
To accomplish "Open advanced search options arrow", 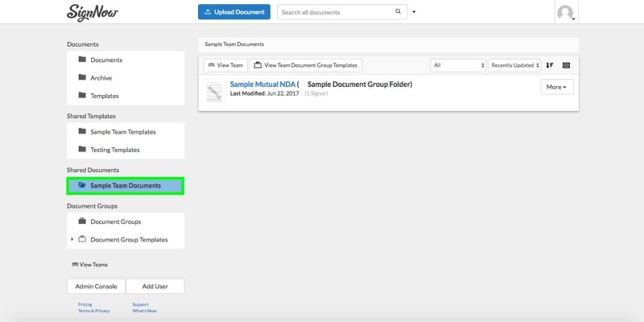I will click(x=414, y=12).
